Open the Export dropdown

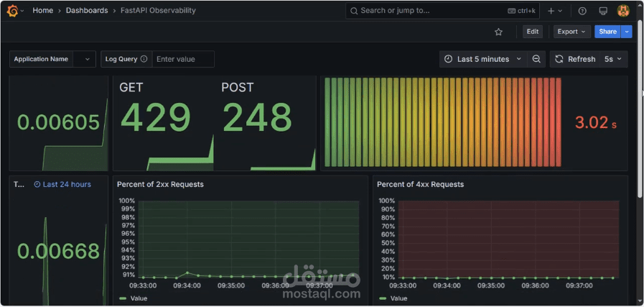coord(572,32)
